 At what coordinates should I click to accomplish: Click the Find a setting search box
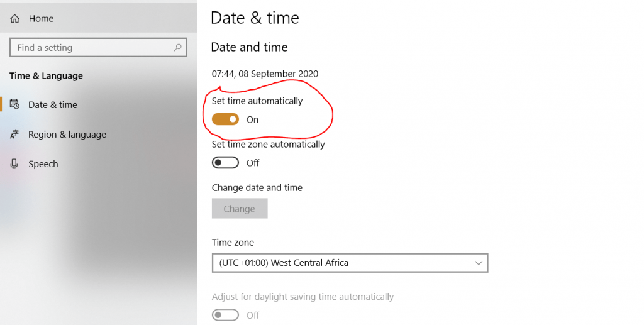tap(98, 48)
